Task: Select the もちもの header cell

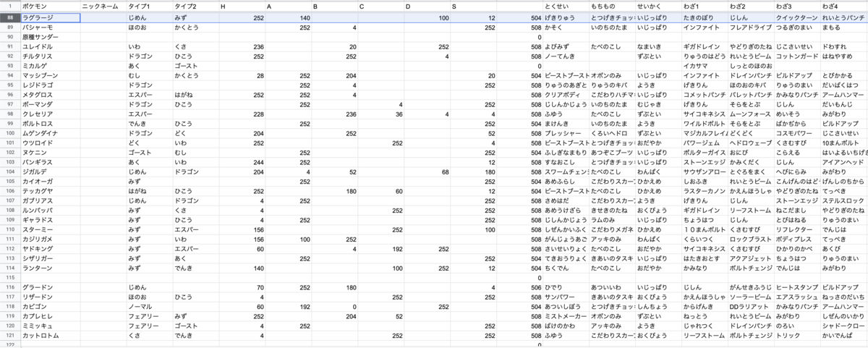Action: click(612, 6)
